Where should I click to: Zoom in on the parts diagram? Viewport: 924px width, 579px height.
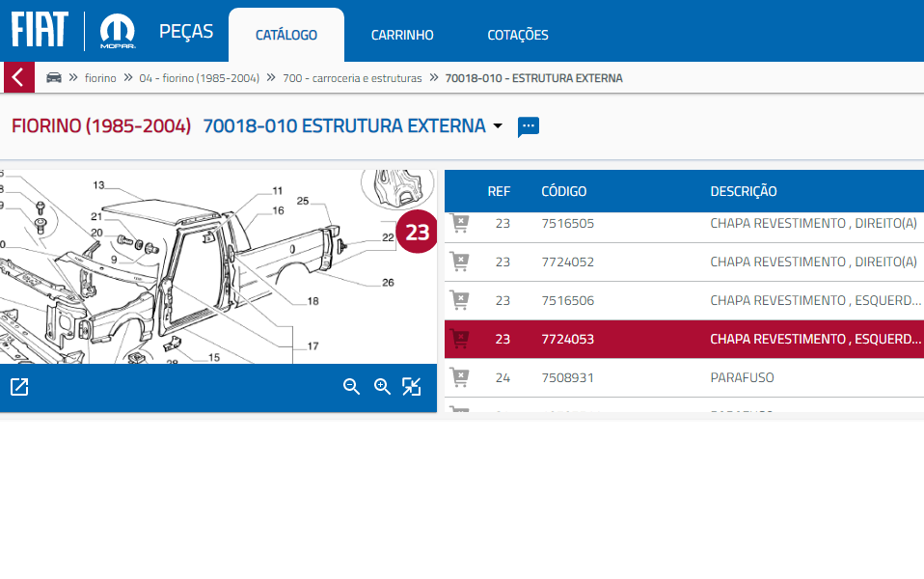pyautogui.click(x=382, y=387)
